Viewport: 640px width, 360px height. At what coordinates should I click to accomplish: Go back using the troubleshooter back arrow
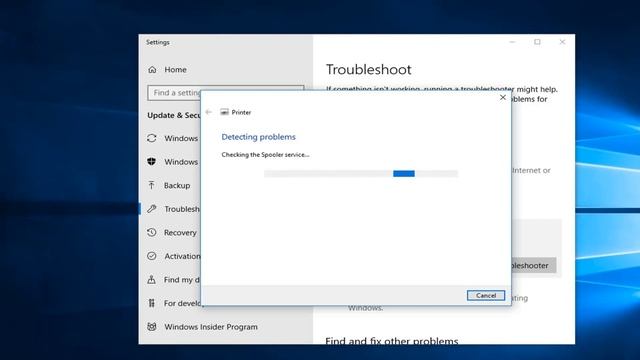(209, 112)
